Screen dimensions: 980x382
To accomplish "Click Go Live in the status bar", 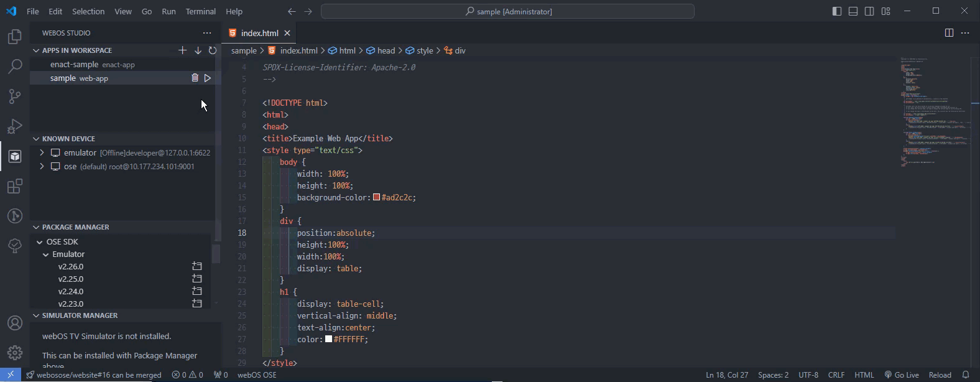I will (x=902, y=375).
